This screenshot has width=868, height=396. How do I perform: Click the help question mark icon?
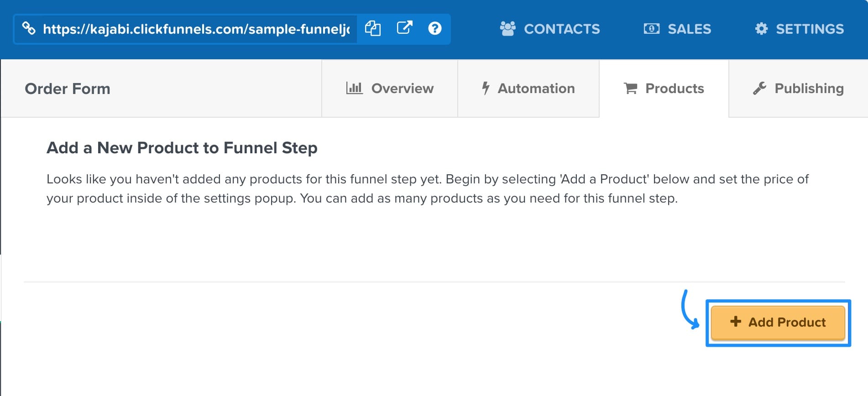(x=435, y=29)
